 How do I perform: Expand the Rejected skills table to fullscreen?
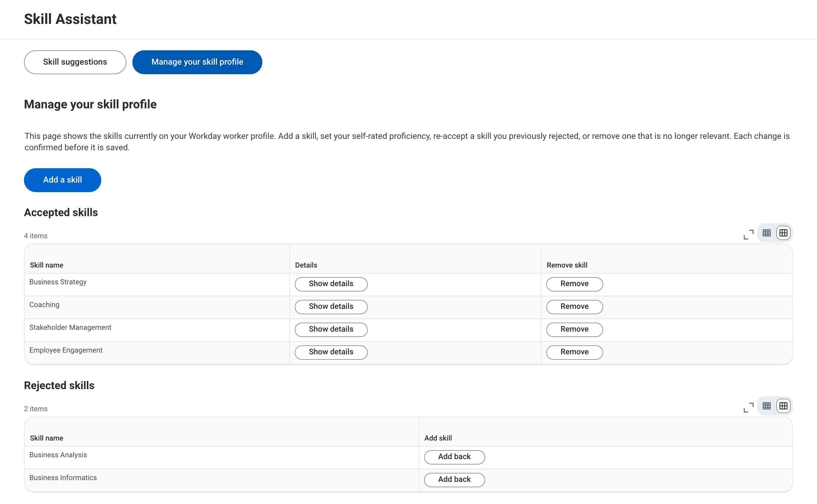[748, 407]
